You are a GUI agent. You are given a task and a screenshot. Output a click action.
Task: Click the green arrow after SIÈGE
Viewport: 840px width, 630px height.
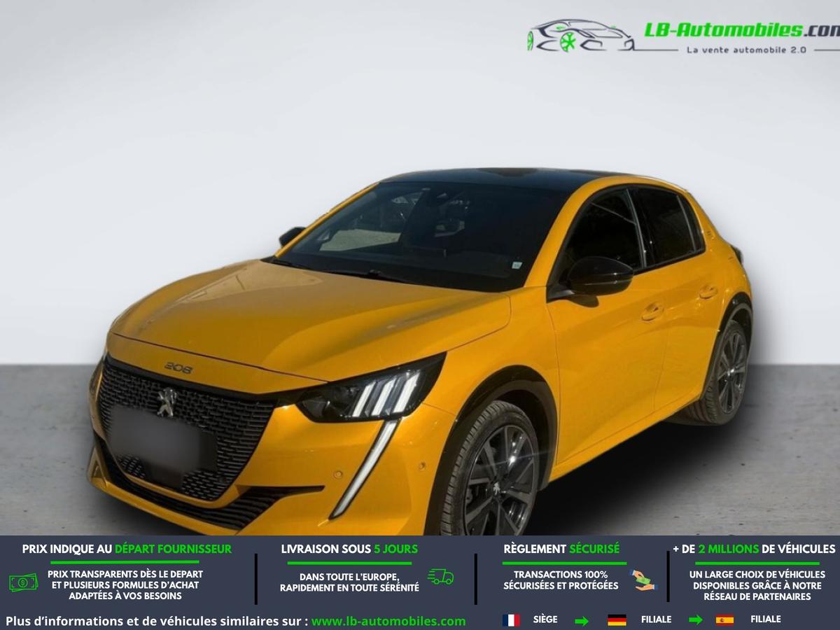click(x=582, y=620)
